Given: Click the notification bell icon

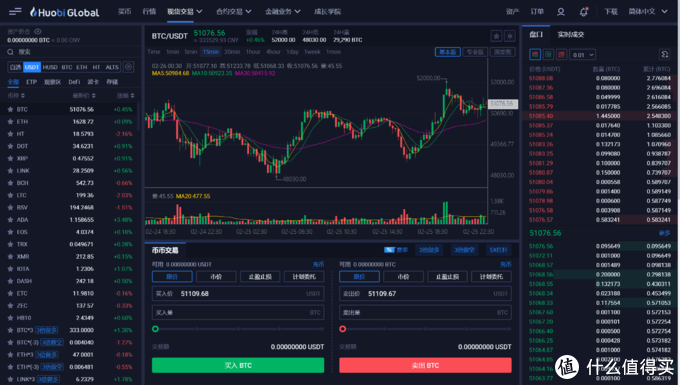Looking at the screenshot, I should point(584,12).
